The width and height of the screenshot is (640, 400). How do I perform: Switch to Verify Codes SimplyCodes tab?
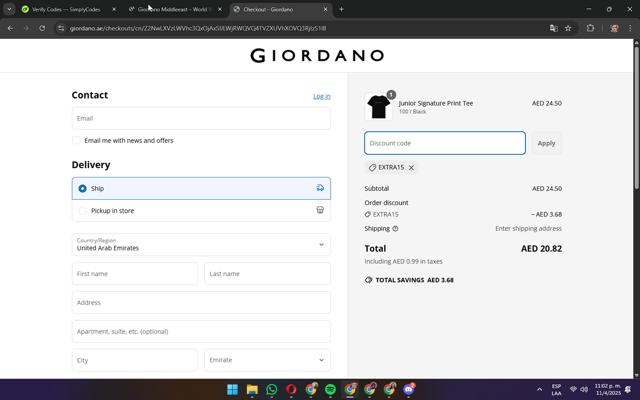click(x=65, y=9)
